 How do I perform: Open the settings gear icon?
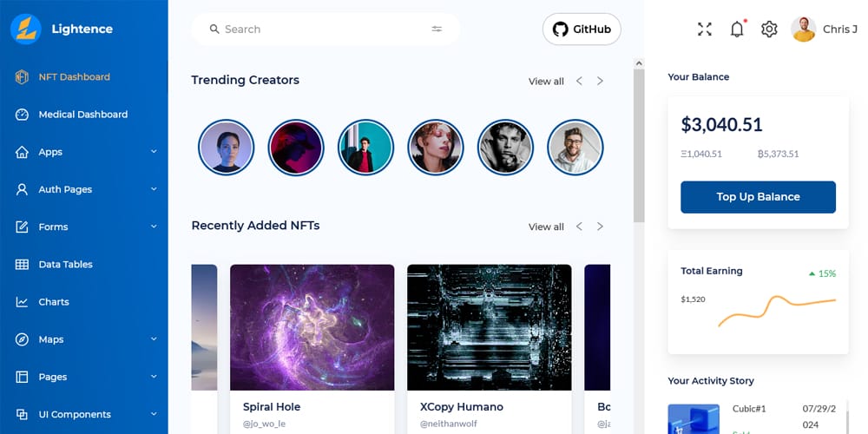769,30
